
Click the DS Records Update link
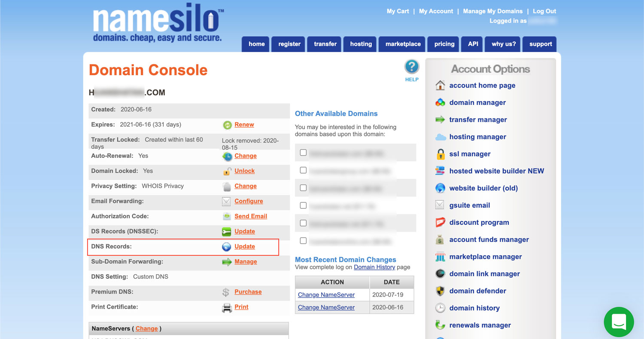click(x=245, y=232)
